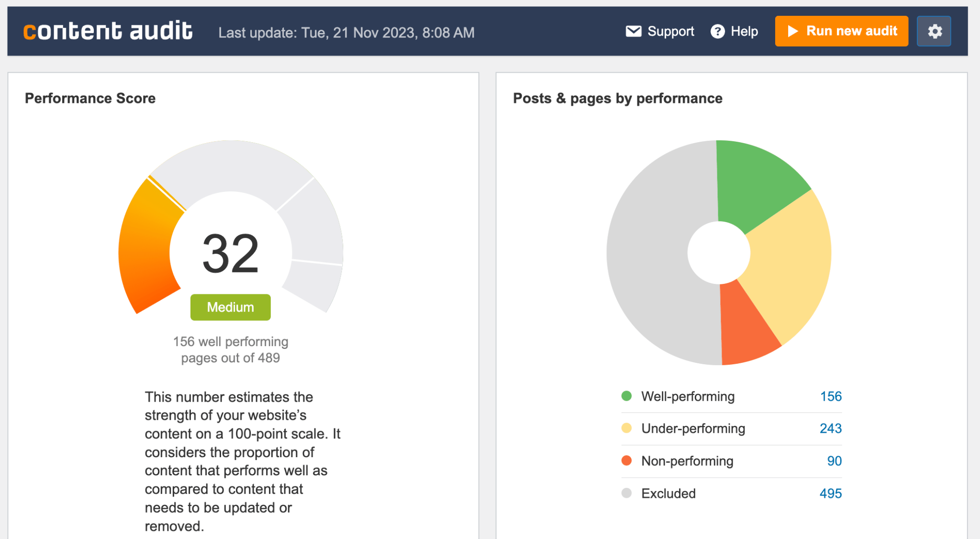Open the 243 Under-performing pages link
Viewport: 980px width, 539px height.
831,428
